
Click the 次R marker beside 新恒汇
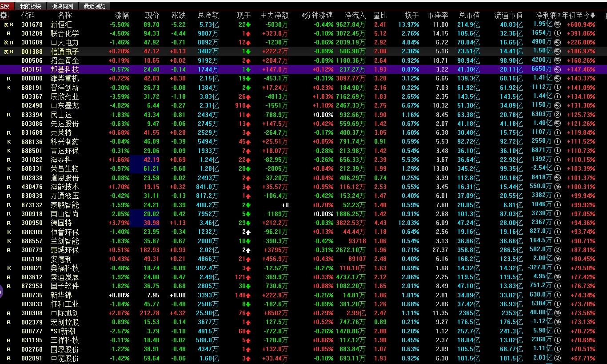pyautogui.click(x=8, y=24)
